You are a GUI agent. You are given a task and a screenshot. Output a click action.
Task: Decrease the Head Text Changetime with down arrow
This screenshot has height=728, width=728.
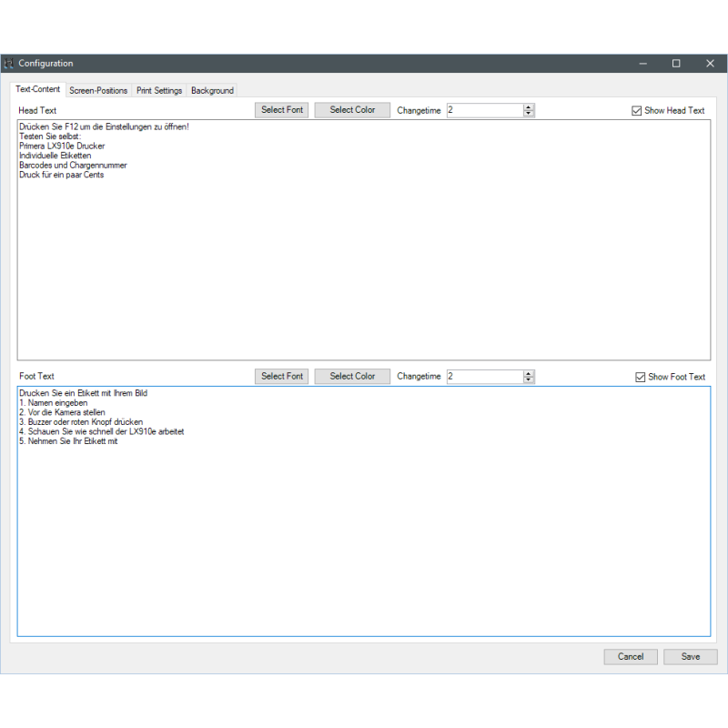(x=529, y=114)
